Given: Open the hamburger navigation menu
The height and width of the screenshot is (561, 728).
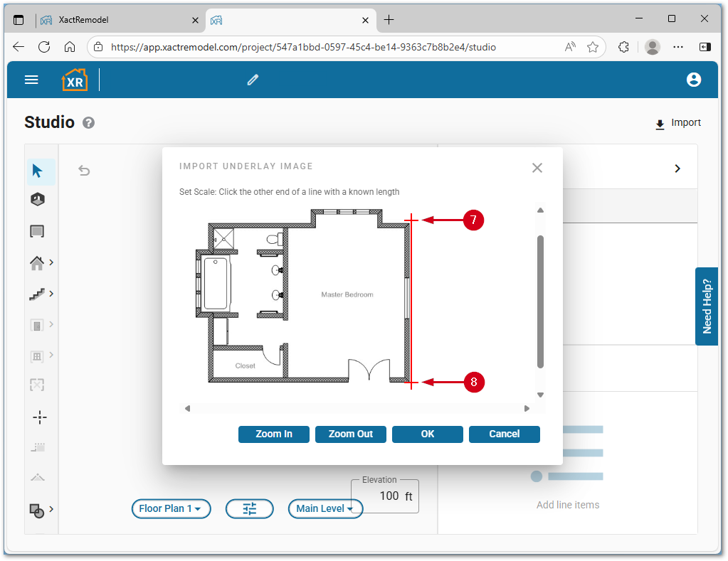Looking at the screenshot, I should 31,80.
